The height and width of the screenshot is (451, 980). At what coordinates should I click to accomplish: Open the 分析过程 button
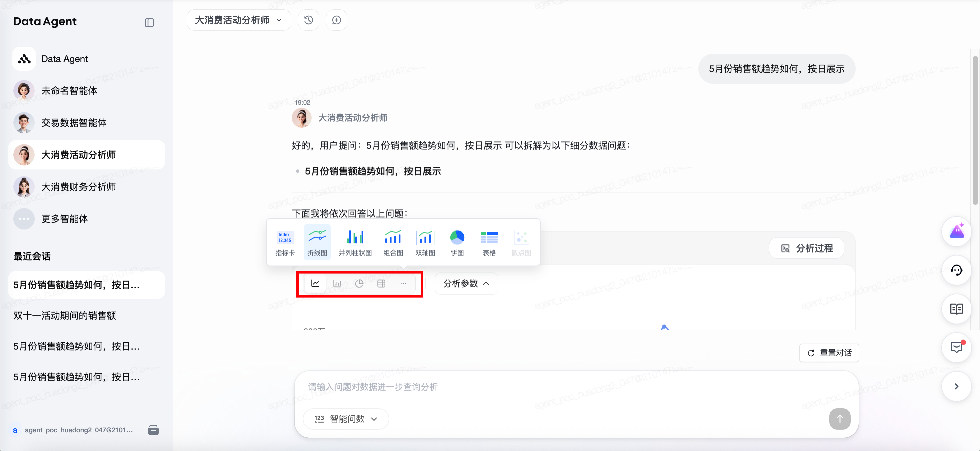point(807,248)
